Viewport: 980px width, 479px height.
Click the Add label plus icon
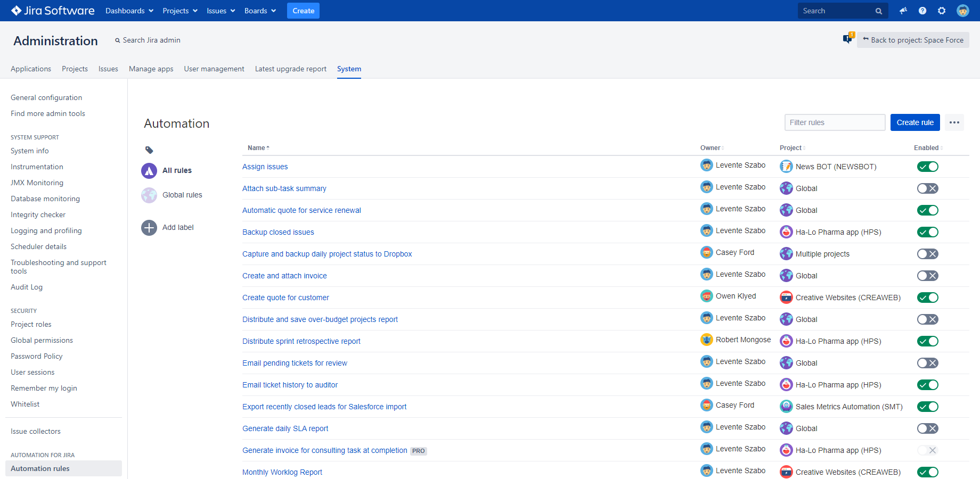point(149,228)
